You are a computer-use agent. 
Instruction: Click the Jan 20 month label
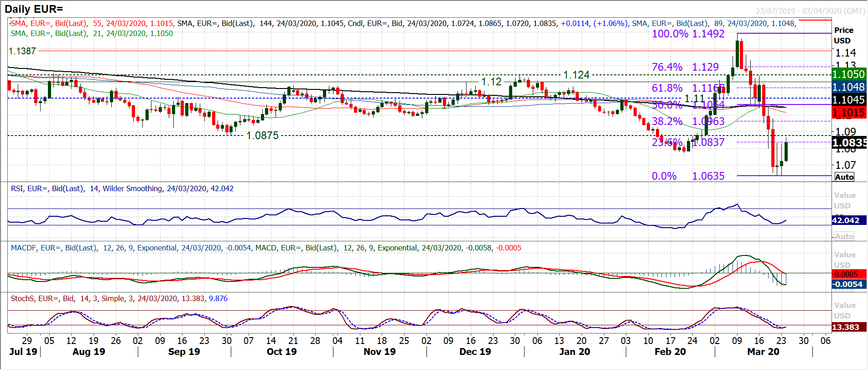click(x=574, y=352)
